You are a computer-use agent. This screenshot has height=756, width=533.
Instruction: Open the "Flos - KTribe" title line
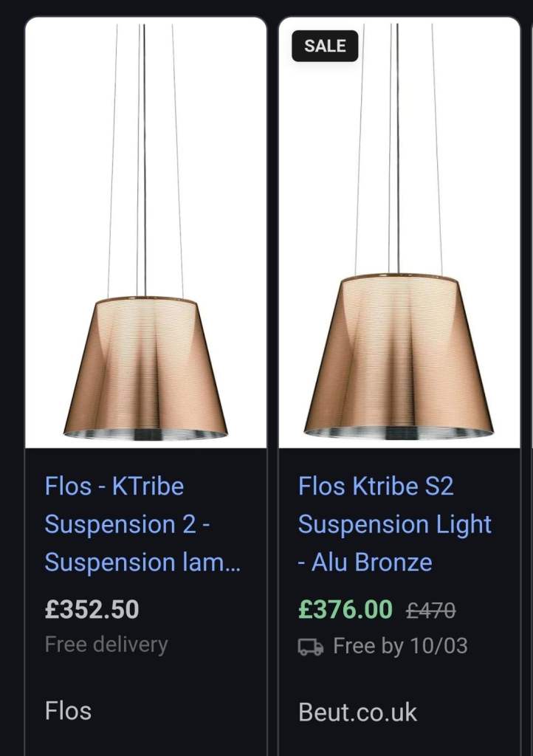point(114,487)
